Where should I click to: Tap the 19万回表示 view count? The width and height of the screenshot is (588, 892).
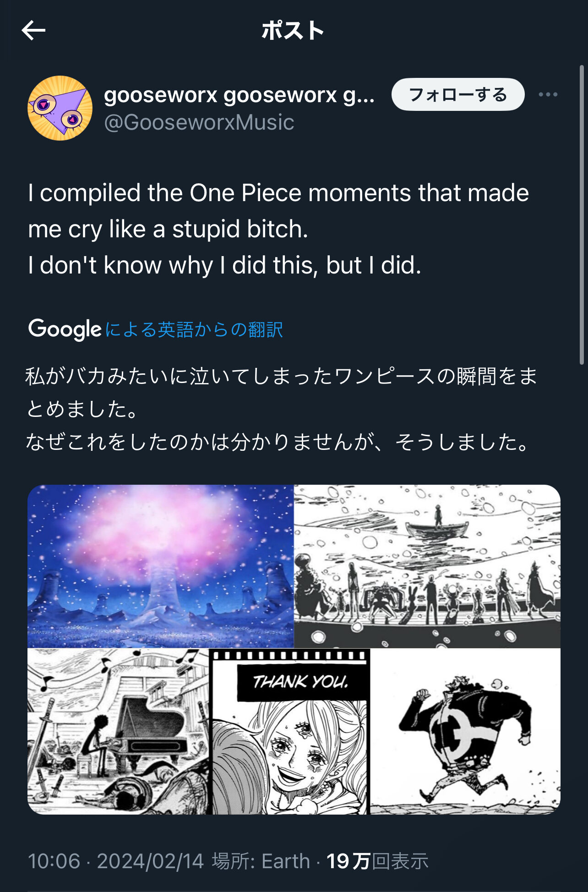point(377,861)
